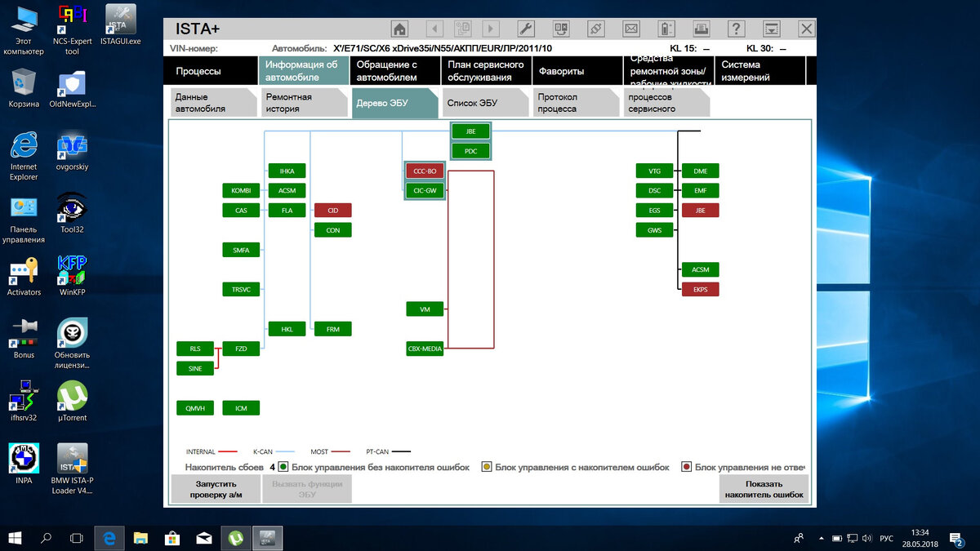
Task: Go to the ISTA+ home screen icon
Action: pyautogui.click(x=400, y=29)
